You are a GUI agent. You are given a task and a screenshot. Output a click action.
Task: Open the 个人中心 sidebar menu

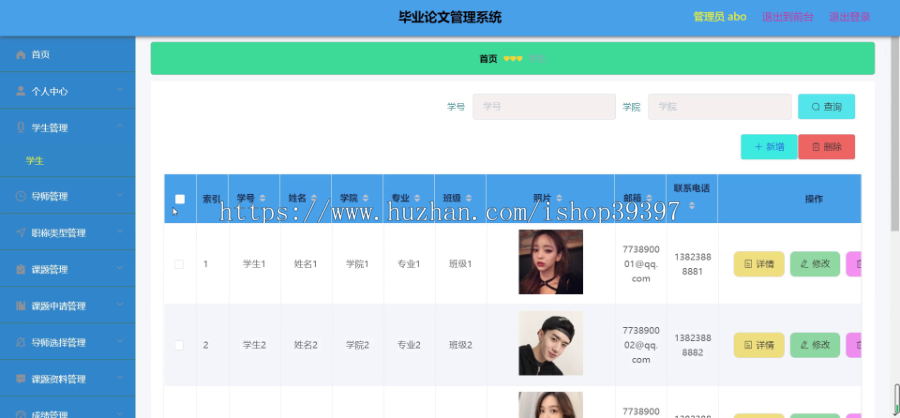[x=68, y=91]
